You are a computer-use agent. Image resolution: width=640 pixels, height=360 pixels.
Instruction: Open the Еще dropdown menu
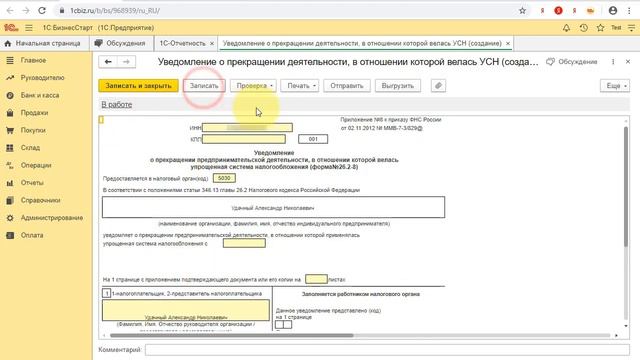[x=615, y=86]
